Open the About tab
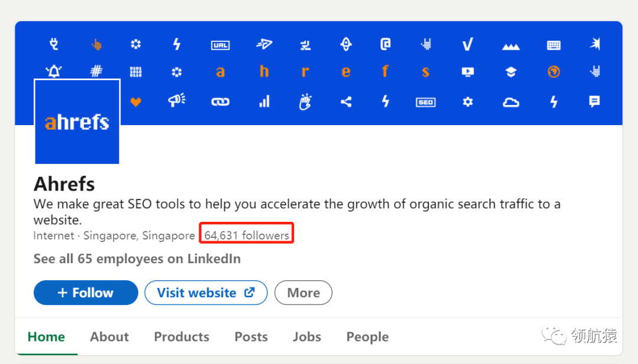Screen dimensions: 638x364 pos(109,337)
